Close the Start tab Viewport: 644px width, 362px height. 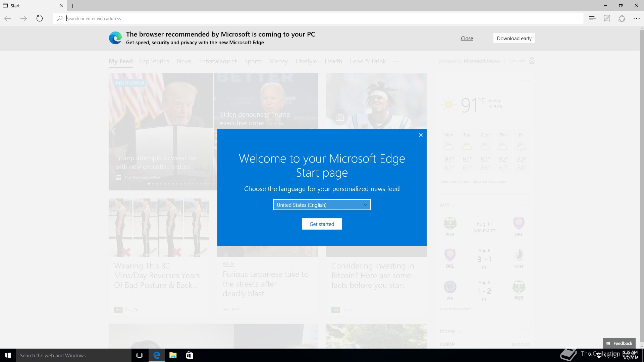(x=61, y=6)
